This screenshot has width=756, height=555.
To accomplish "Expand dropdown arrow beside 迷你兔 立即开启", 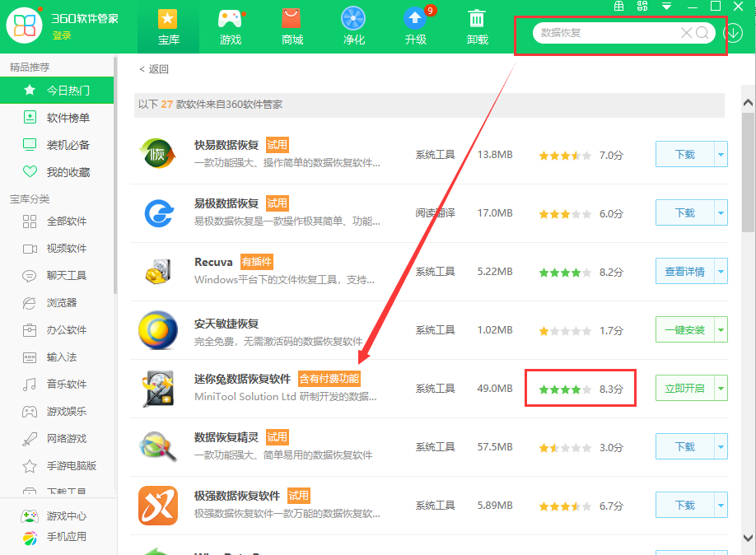I will tap(721, 388).
